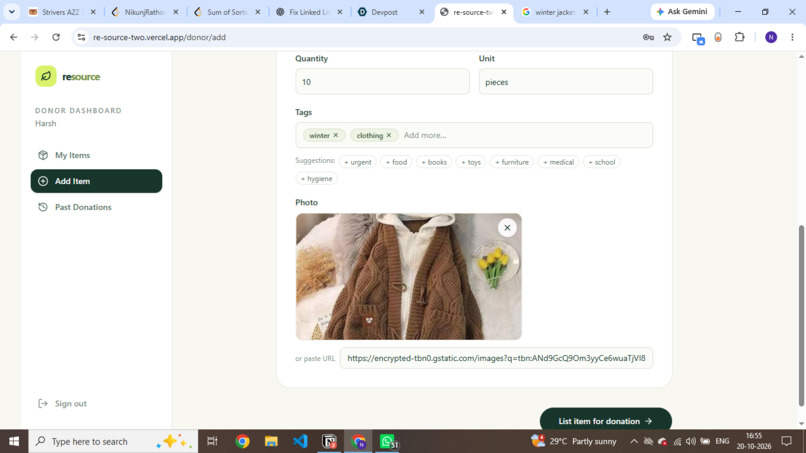Image resolution: width=806 pixels, height=453 pixels.
Task: Open the weather widget 29°C Partly sunny
Action: point(574,441)
